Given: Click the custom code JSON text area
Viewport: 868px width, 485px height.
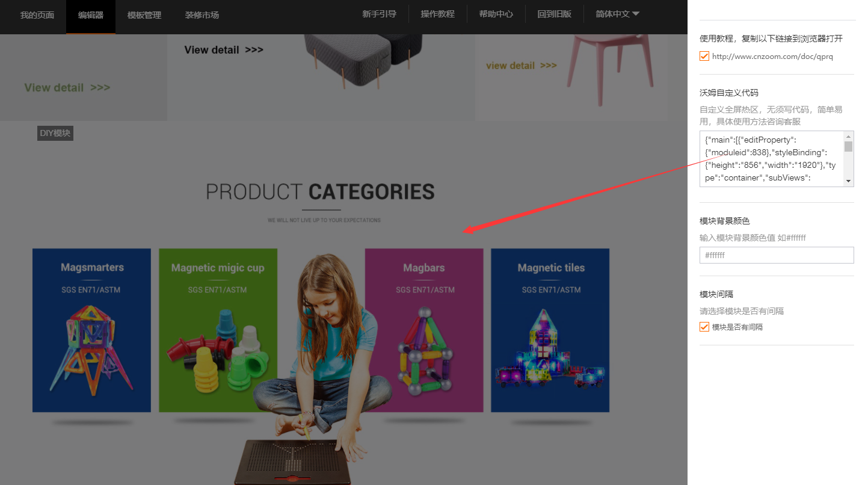Looking at the screenshot, I should [771, 159].
